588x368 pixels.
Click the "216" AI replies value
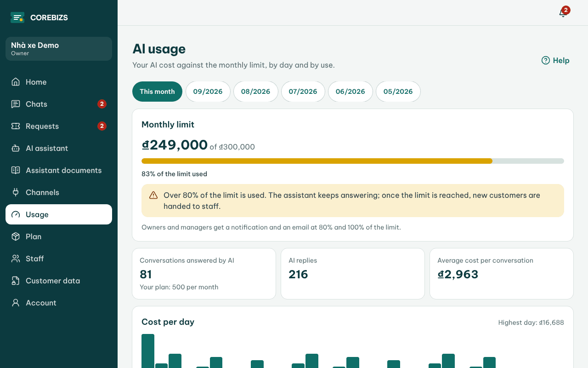point(298,274)
